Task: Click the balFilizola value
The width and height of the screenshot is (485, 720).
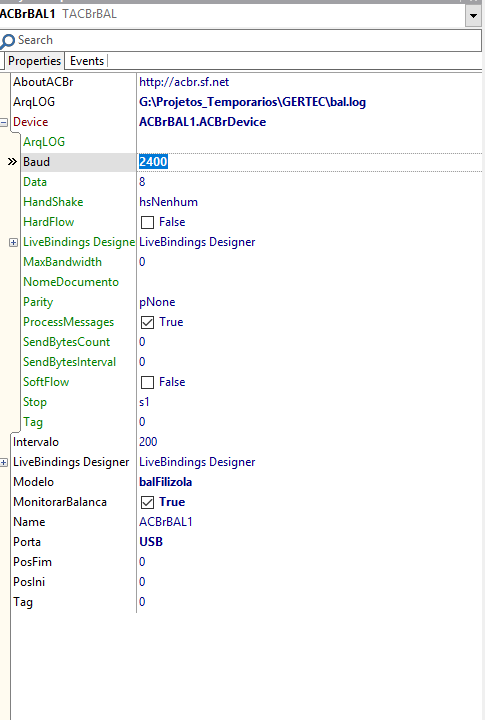Action: click(x=166, y=482)
